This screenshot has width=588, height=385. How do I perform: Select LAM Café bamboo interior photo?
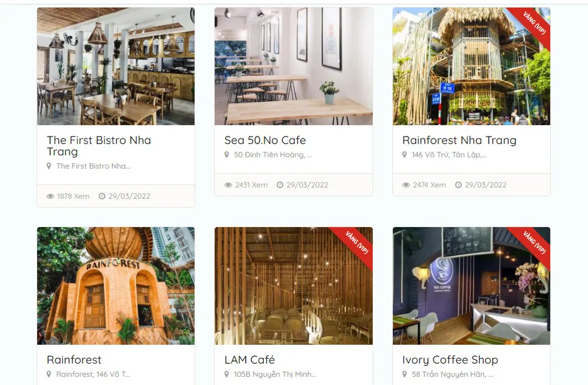point(293,286)
